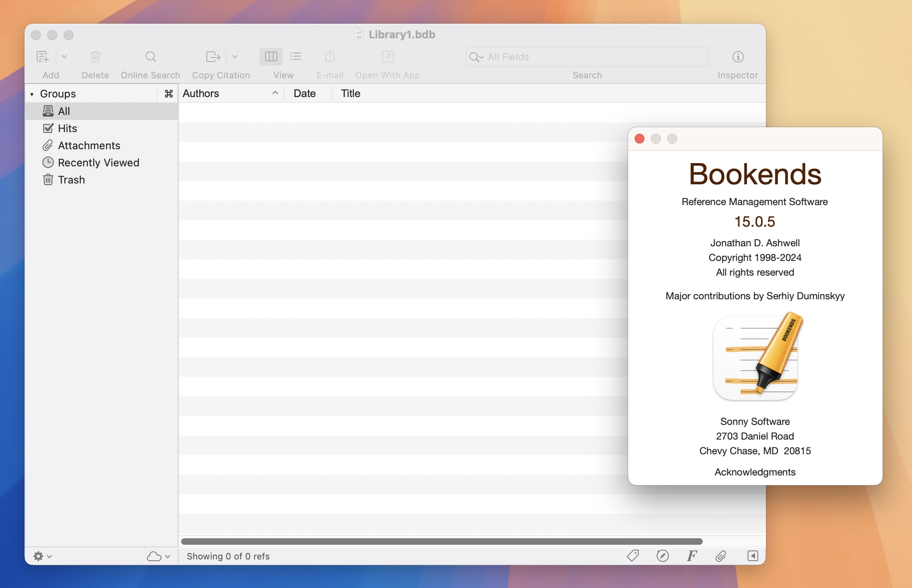Image resolution: width=912 pixels, height=588 pixels.
Task: Open the cloud sync dropdown
Action: point(158,556)
